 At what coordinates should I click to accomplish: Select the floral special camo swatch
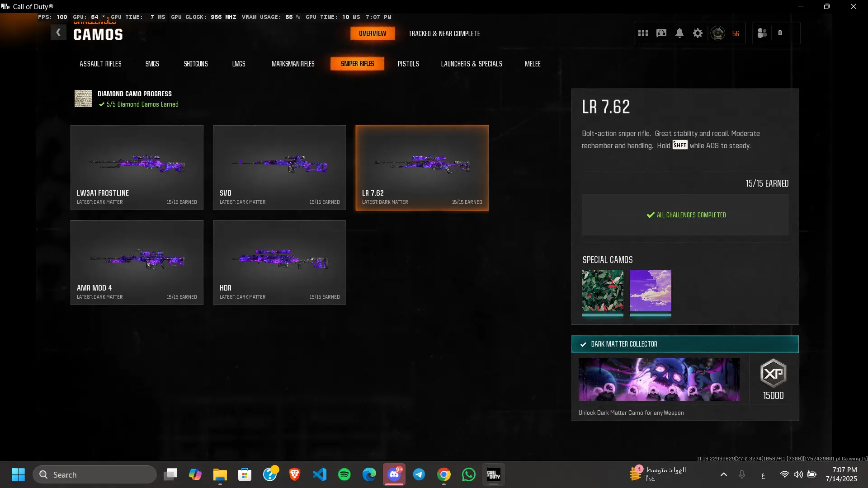click(x=603, y=291)
